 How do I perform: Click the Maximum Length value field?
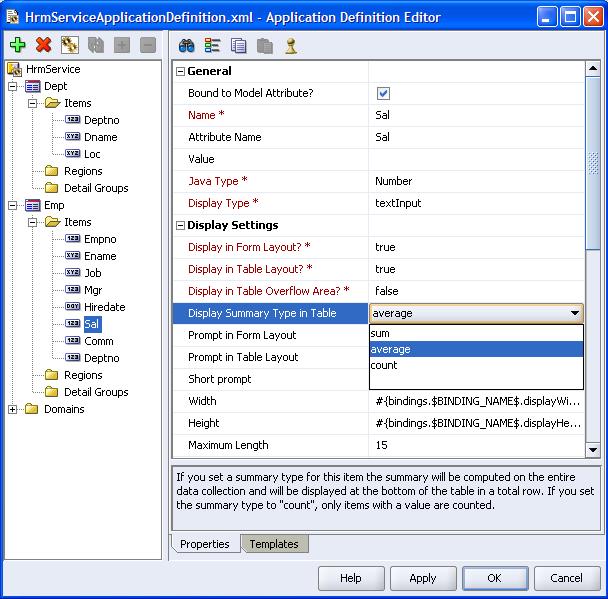pos(475,445)
